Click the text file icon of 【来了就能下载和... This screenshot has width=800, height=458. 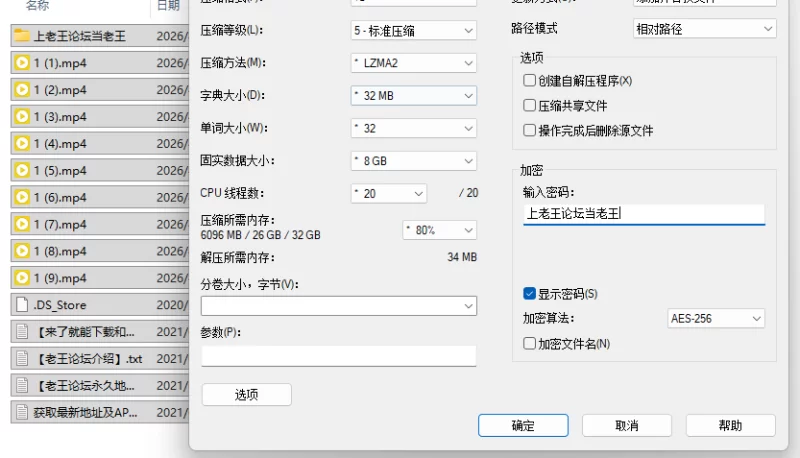point(22,332)
